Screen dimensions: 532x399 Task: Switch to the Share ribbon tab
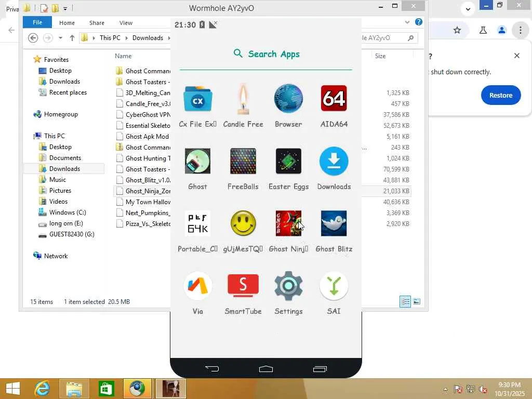click(x=97, y=23)
